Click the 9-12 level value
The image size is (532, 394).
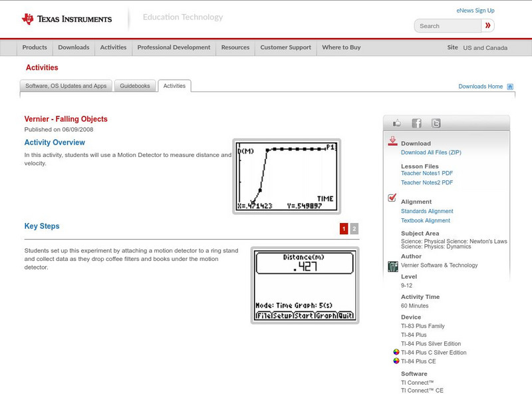[x=406, y=286]
